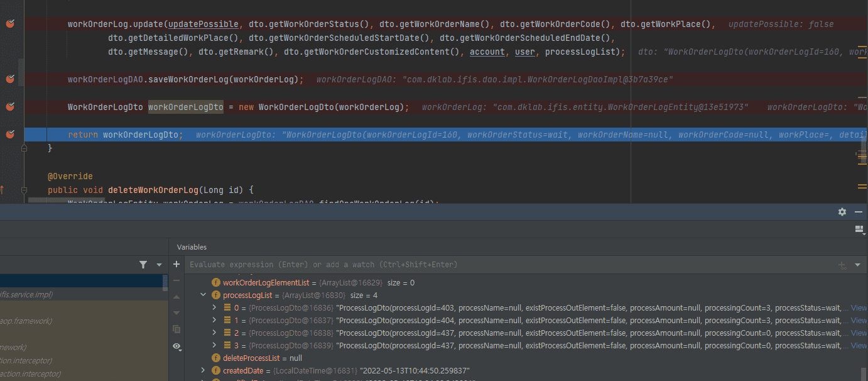The width and height of the screenshot is (868, 381).
Task: Hide the debug tool window
Action: [859, 212]
